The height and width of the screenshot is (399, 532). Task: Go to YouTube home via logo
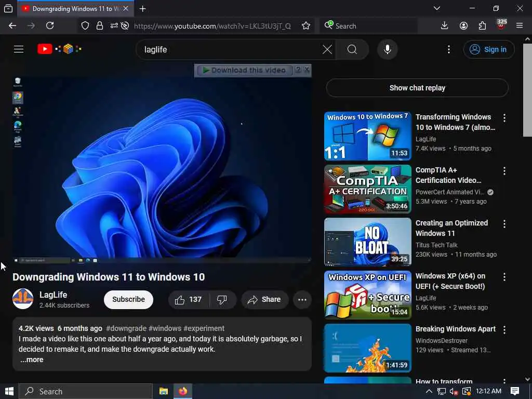tap(59, 49)
